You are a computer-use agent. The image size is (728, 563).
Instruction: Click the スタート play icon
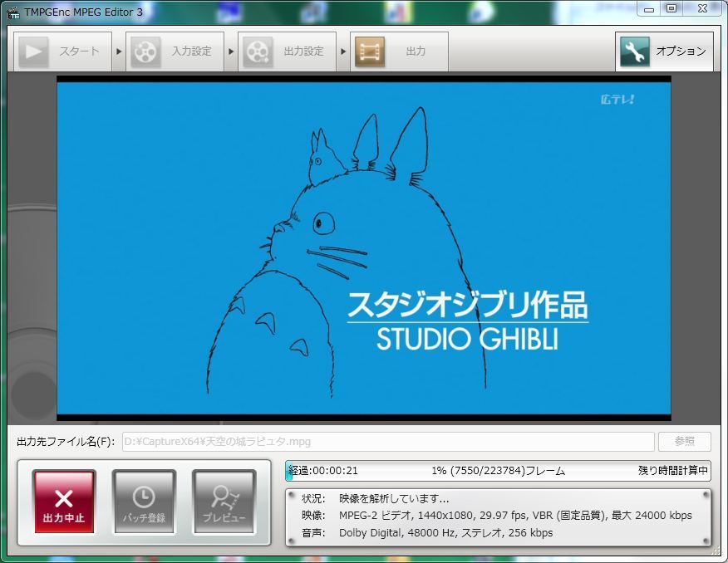click(33, 51)
